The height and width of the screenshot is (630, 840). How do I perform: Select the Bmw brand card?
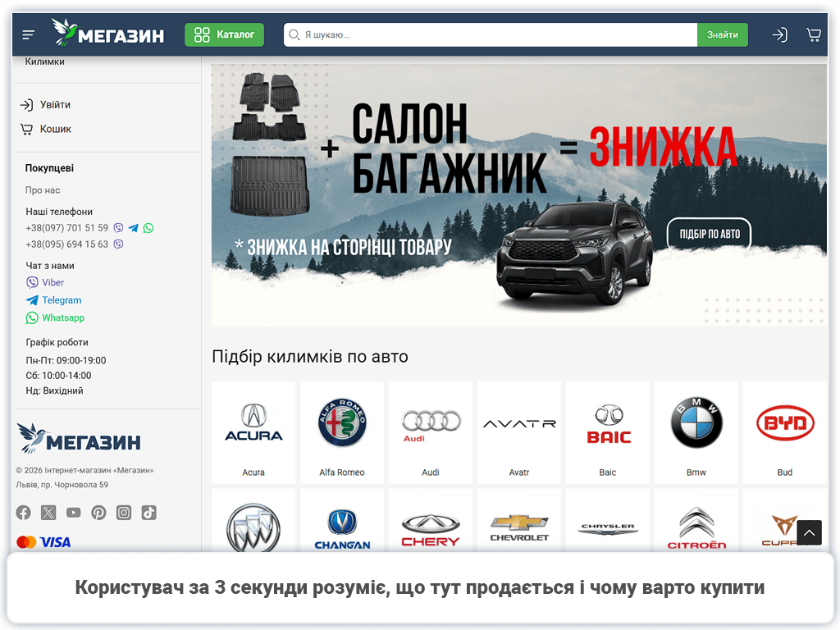point(696,432)
